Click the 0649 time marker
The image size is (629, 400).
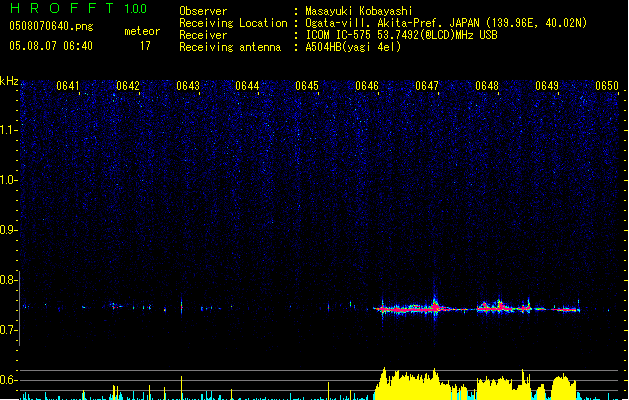coord(547,86)
